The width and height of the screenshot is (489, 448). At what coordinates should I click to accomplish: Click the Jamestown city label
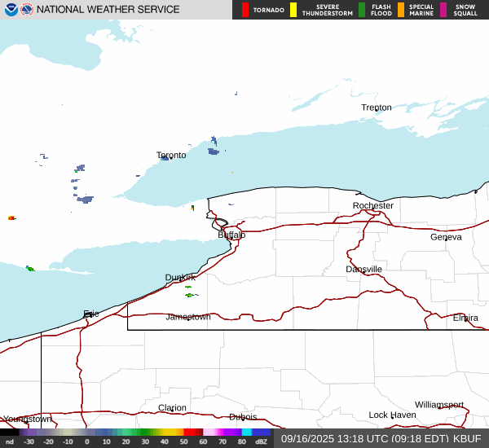188,317
